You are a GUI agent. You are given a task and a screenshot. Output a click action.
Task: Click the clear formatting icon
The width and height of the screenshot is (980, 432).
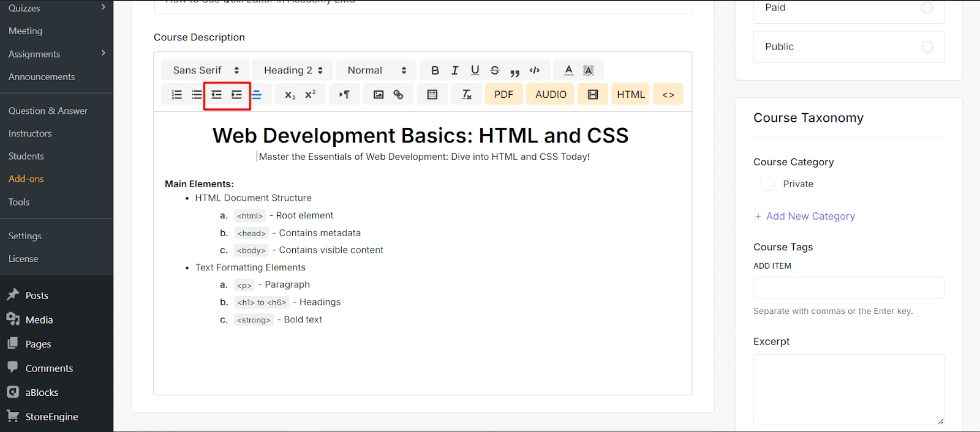tap(467, 95)
